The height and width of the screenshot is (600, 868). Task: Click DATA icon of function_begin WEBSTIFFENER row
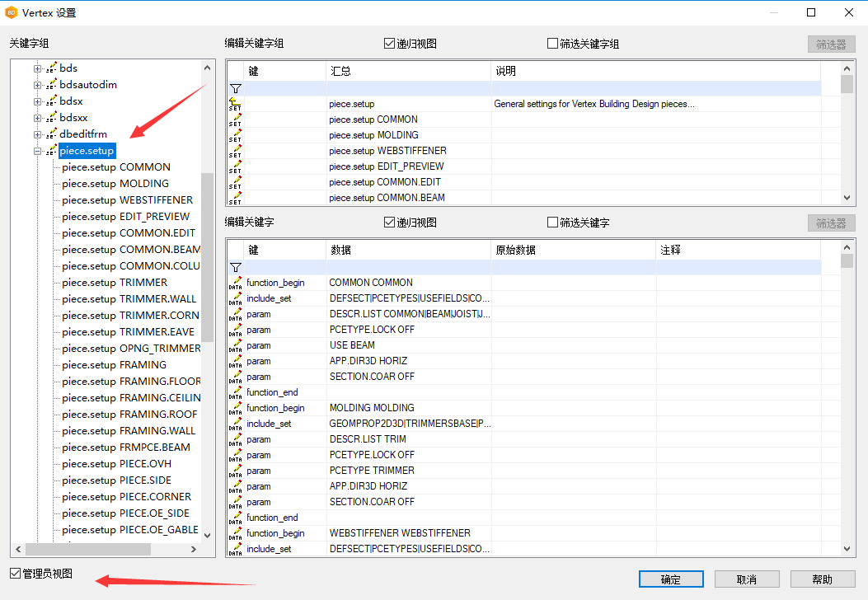pos(235,533)
